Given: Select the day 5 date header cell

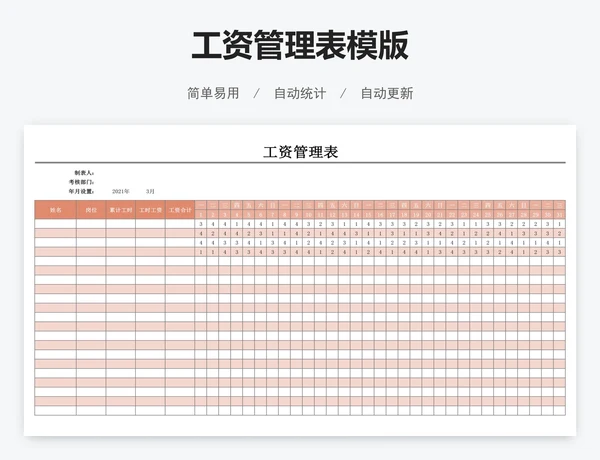Looking at the screenshot, I should pos(249,215).
